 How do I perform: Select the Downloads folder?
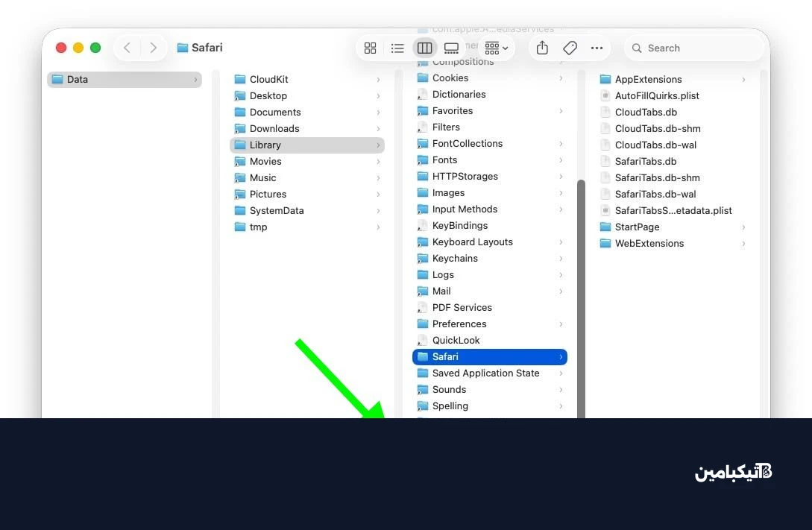pos(274,129)
